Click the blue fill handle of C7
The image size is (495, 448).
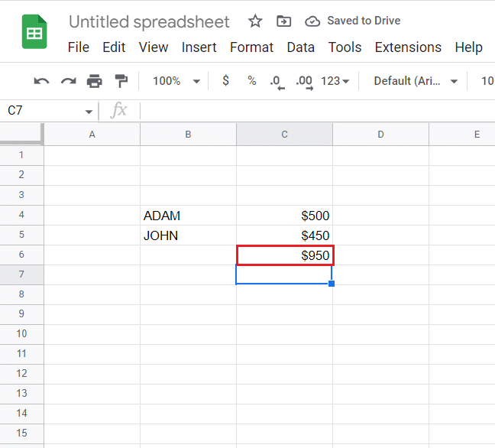[x=332, y=284]
